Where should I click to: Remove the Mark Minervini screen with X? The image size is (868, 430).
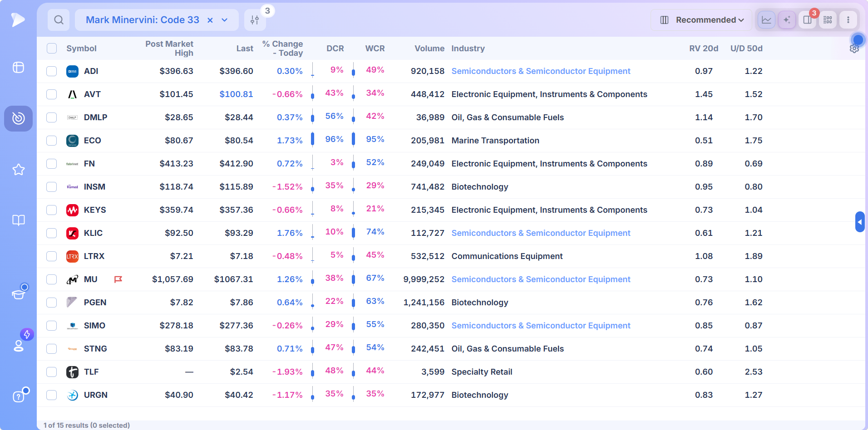click(x=210, y=20)
